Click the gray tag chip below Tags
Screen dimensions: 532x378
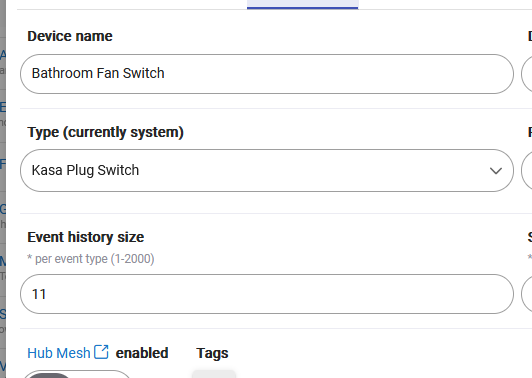click(214, 374)
